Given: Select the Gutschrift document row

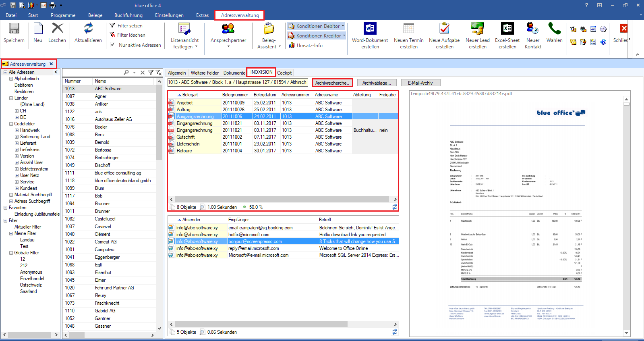Looking at the screenshot, I should pyautogui.click(x=283, y=137).
